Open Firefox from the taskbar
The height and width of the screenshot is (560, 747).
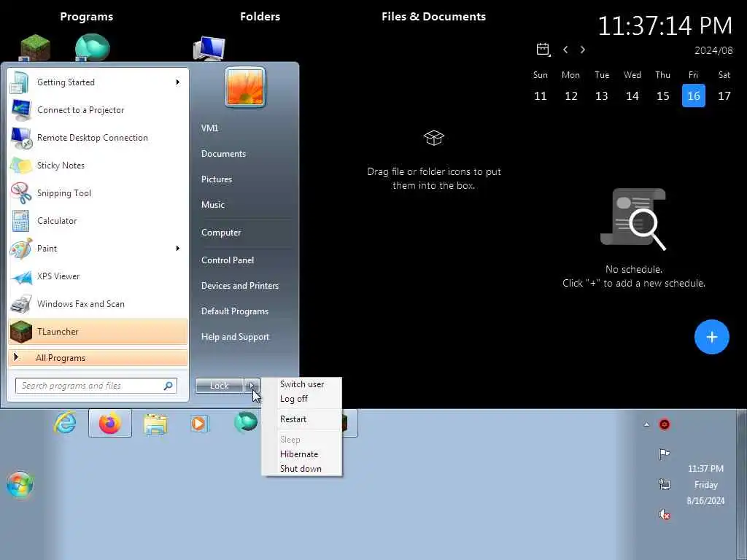(110, 423)
